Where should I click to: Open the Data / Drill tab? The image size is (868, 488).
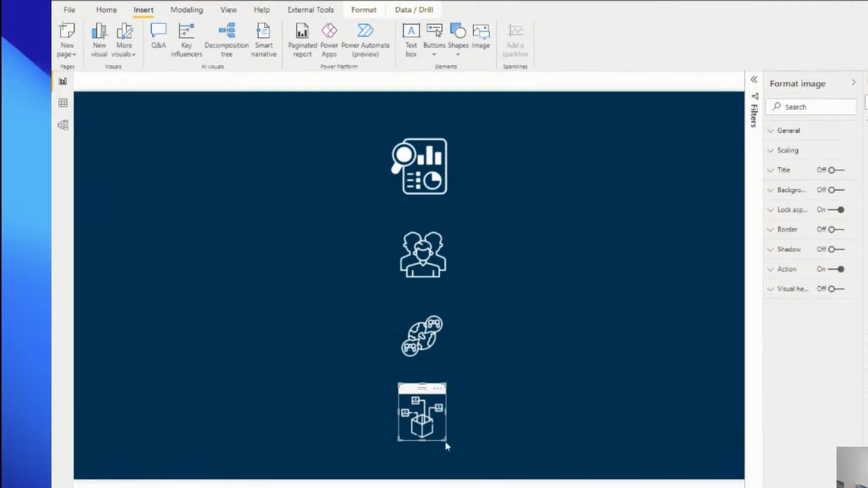pyautogui.click(x=414, y=10)
